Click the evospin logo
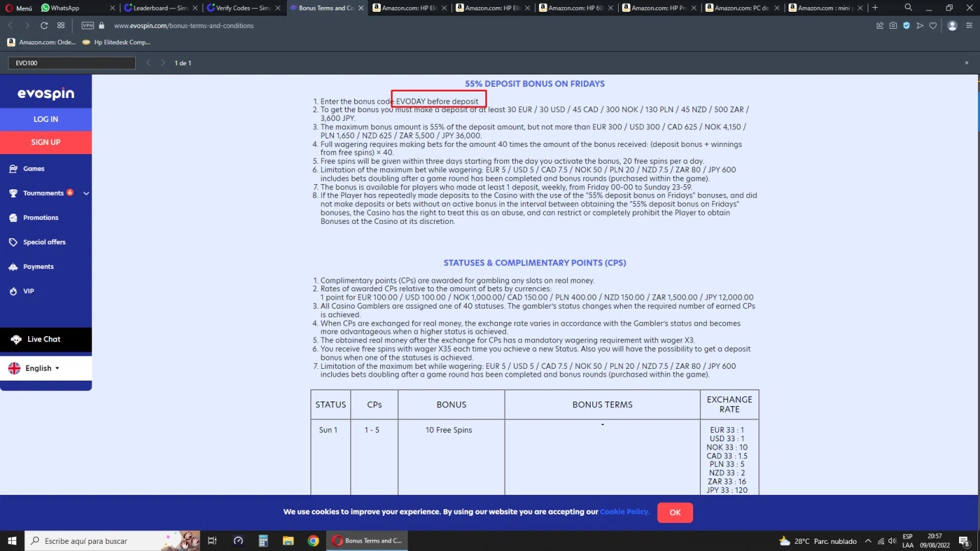 pyautogui.click(x=46, y=93)
